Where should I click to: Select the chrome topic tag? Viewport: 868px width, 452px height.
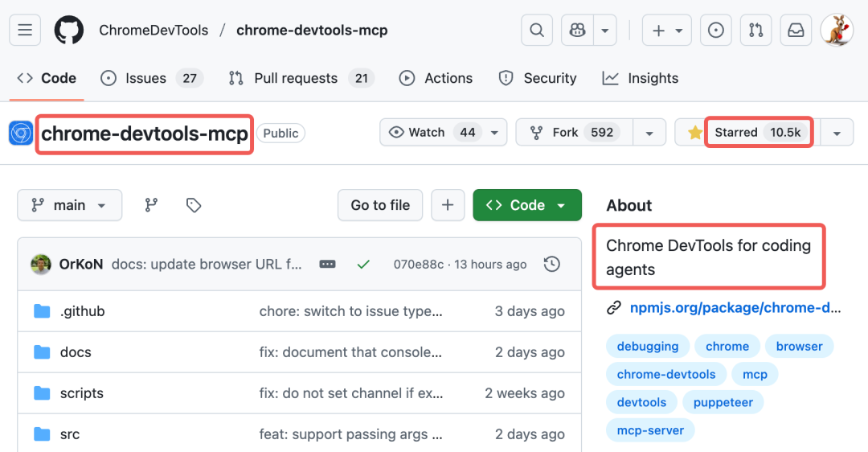[x=727, y=346]
